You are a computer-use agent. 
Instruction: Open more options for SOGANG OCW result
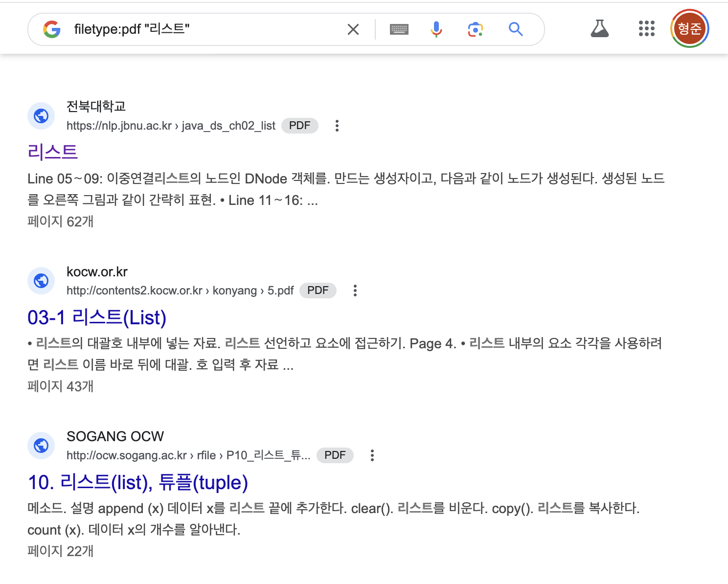click(x=372, y=455)
